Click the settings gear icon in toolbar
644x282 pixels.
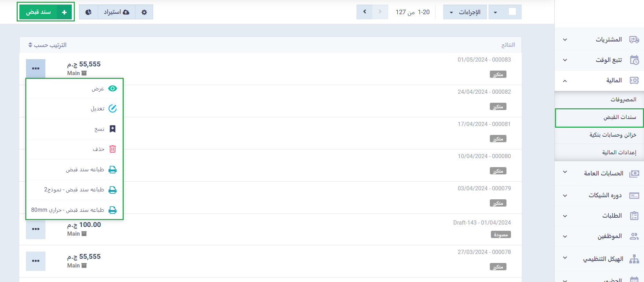144,12
